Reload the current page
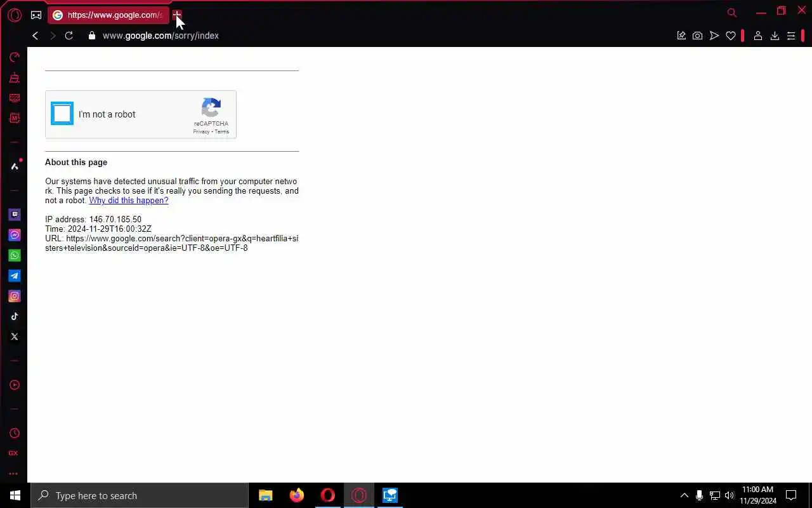 coord(69,36)
